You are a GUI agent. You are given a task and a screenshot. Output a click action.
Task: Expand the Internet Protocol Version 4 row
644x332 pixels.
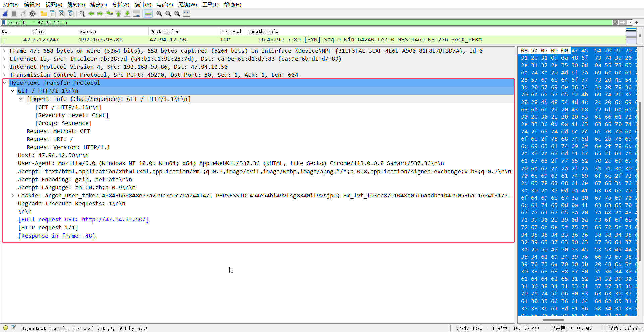[4, 67]
